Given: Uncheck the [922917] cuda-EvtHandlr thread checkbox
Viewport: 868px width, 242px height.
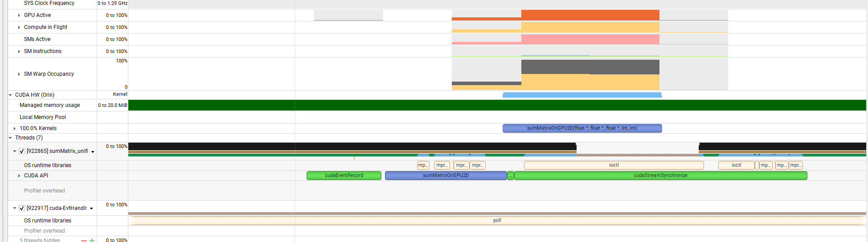Looking at the screenshot, I should point(22,208).
